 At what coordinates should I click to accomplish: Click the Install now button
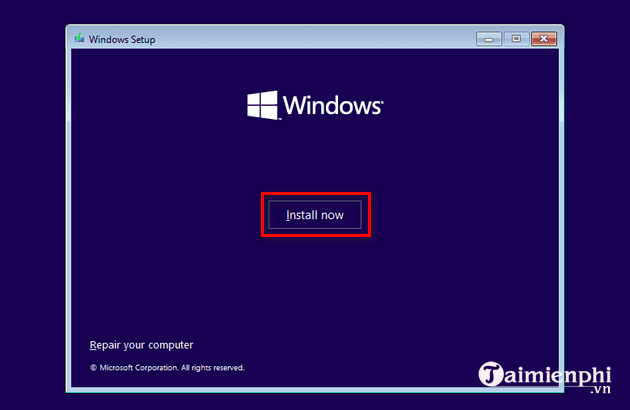pos(315,215)
